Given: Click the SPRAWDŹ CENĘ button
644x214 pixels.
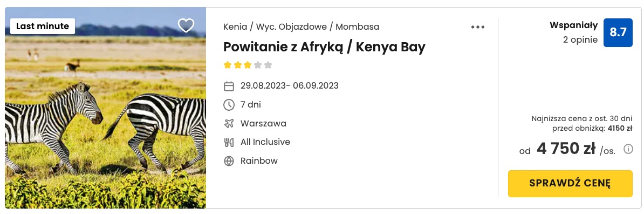Looking at the screenshot, I should [x=570, y=184].
